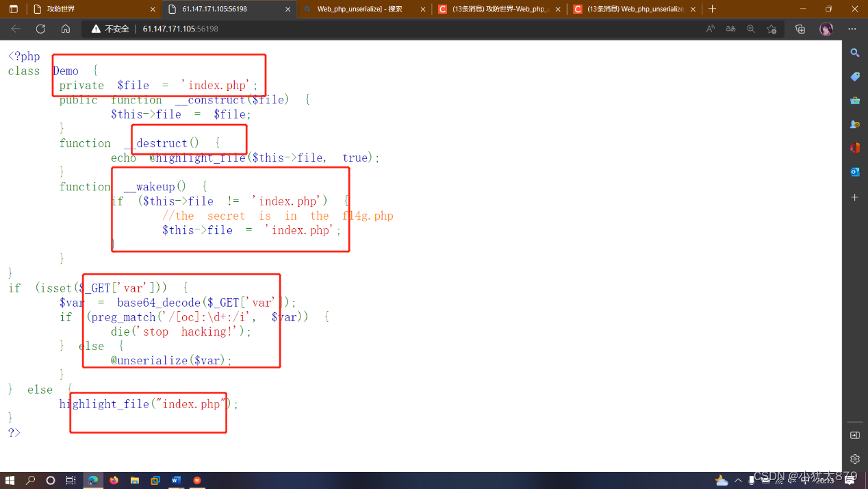Click the die('stop hacking!') statement

tap(181, 331)
